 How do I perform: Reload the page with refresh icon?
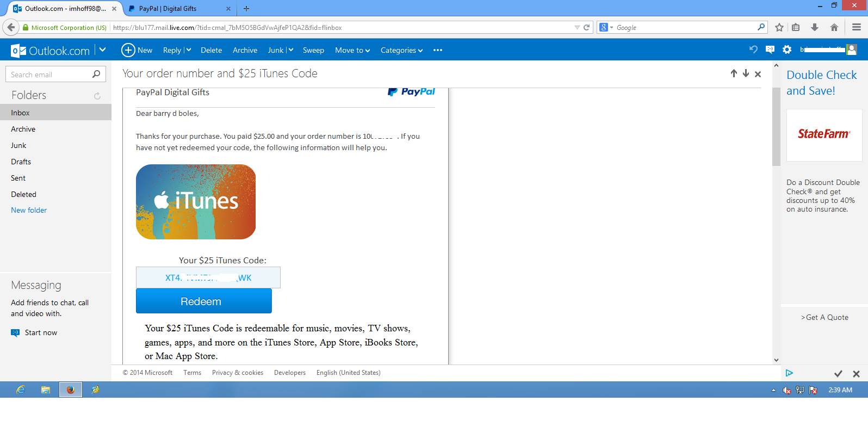[x=586, y=27]
